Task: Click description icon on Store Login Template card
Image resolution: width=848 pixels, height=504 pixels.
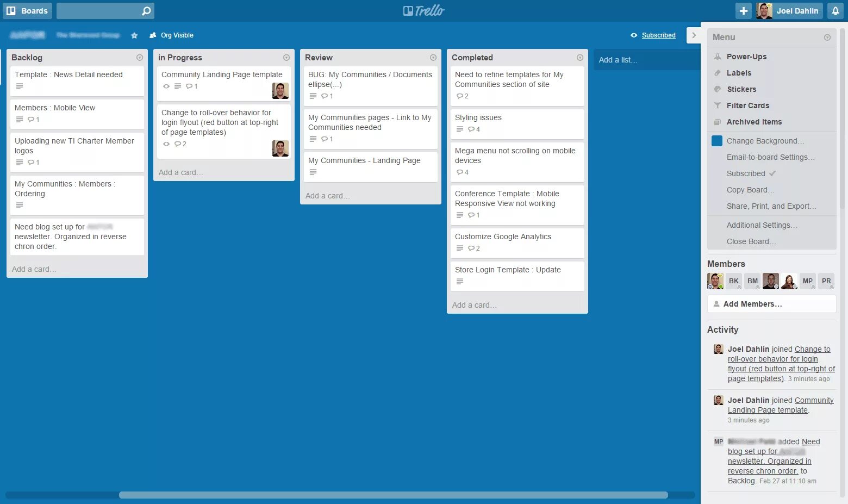Action: (x=460, y=282)
